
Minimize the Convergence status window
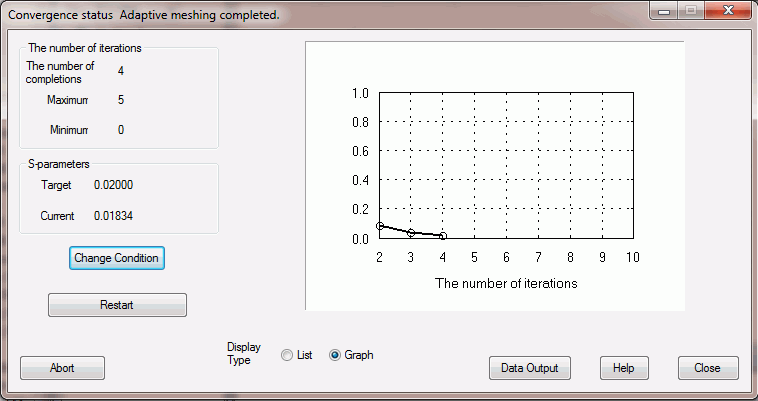[x=664, y=10]
